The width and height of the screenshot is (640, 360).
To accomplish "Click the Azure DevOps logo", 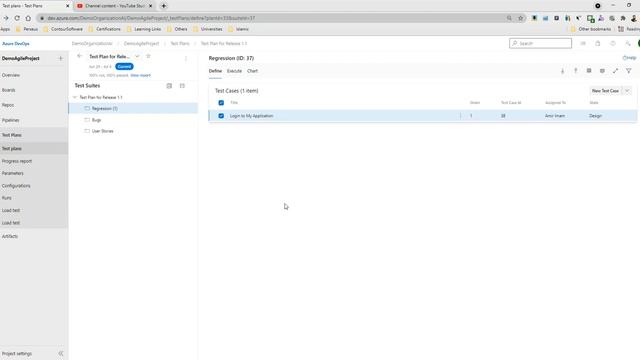I will click(16, 43).
